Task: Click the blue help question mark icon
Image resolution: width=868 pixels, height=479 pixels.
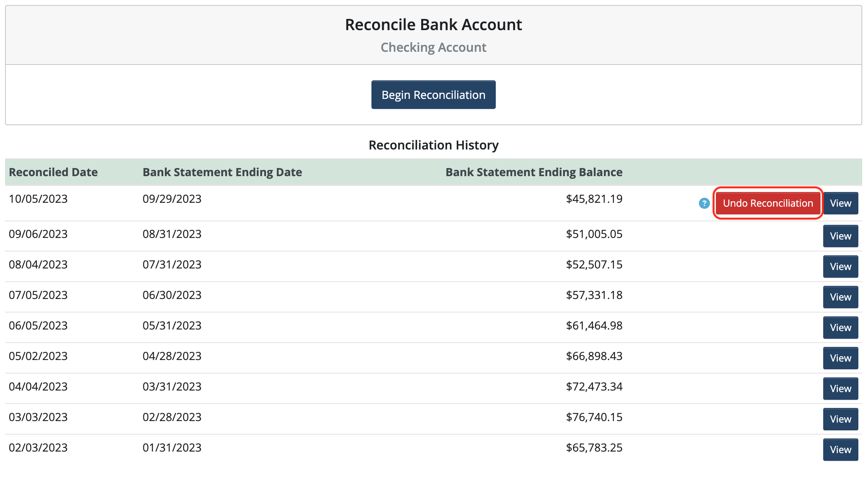Action: click(x=704, y=203)
